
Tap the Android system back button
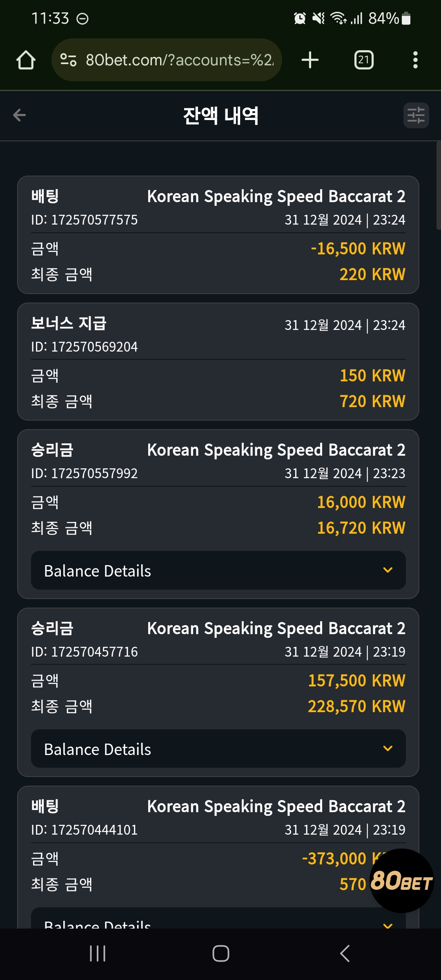click(345, 953)
